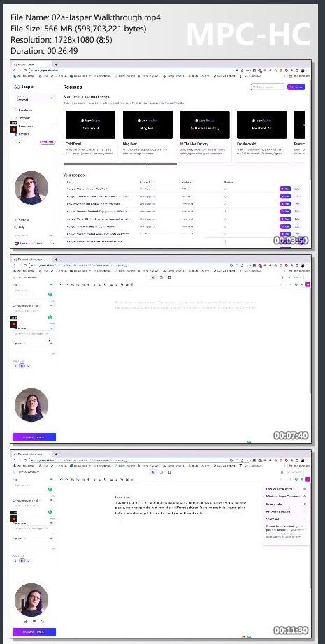Click the browser reload icon in Recipes frame
The height and width of the screenshot is (644, 325).
[25, 71]
